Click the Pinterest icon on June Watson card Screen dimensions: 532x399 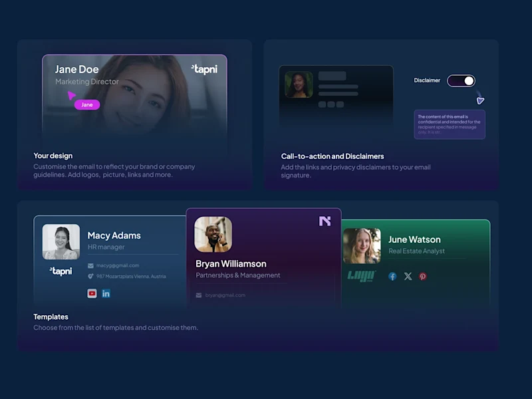[423, 276]
